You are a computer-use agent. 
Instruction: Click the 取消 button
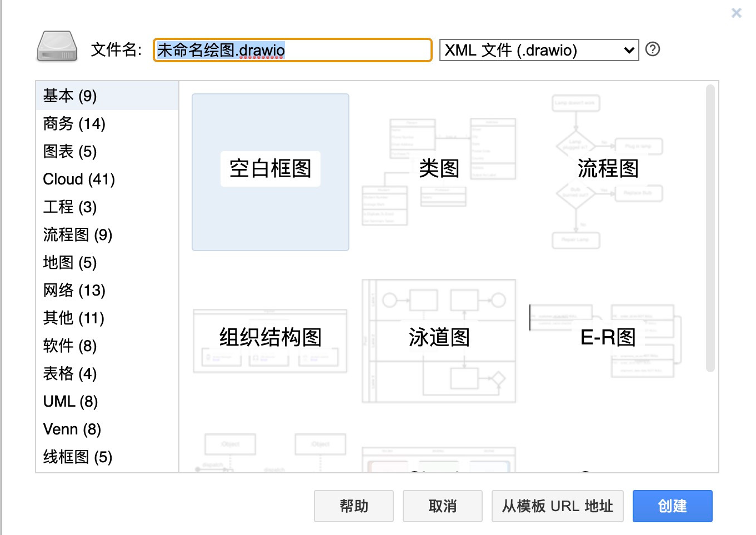coord(443,506)
